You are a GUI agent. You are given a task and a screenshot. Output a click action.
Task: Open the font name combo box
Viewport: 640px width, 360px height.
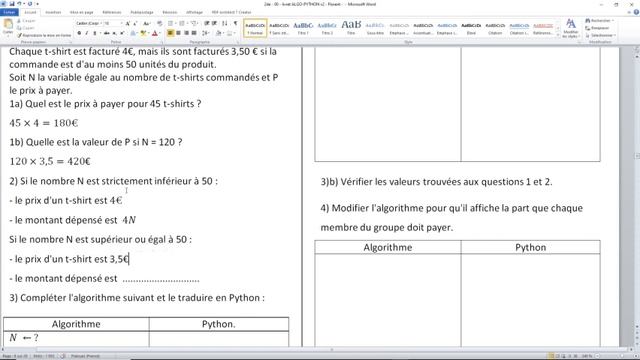coord(89,24)
